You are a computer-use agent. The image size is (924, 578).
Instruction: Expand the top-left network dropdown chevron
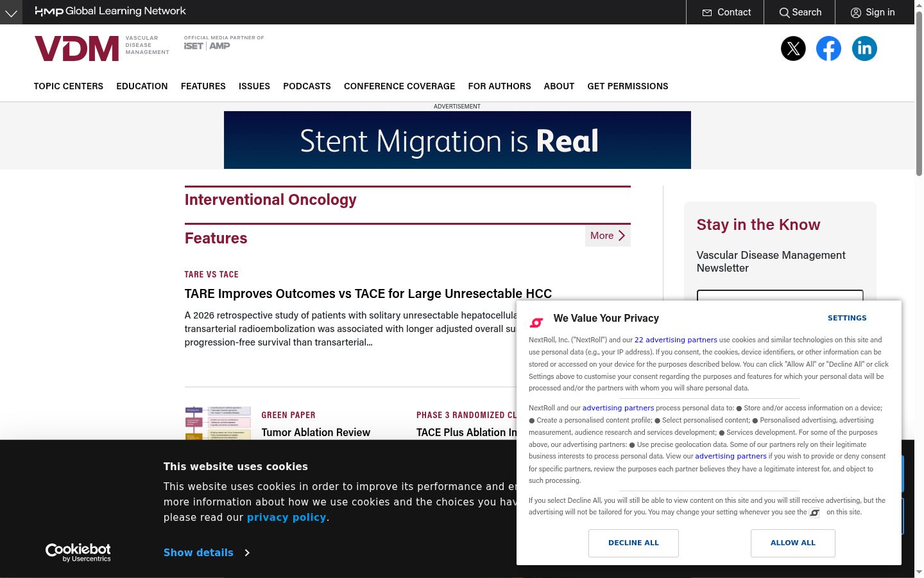[x=11, y=12]
